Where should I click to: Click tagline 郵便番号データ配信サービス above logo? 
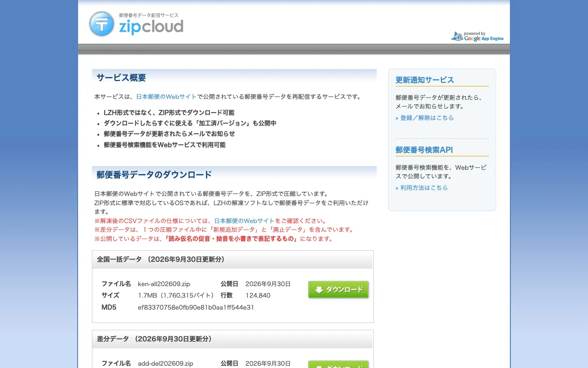point(149,15)
